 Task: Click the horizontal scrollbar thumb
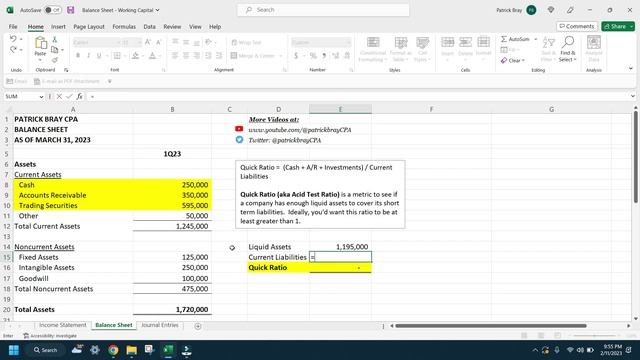coord(491,326)
